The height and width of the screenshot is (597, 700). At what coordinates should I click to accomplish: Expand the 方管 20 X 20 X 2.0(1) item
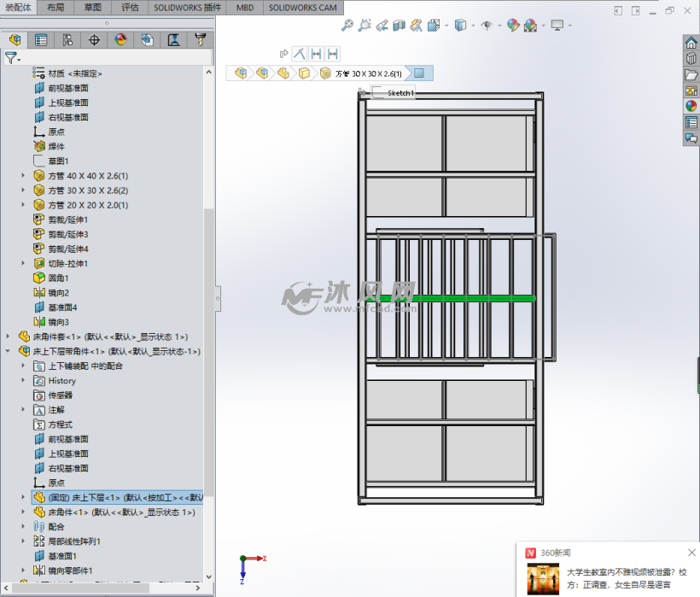pos(23,205)
